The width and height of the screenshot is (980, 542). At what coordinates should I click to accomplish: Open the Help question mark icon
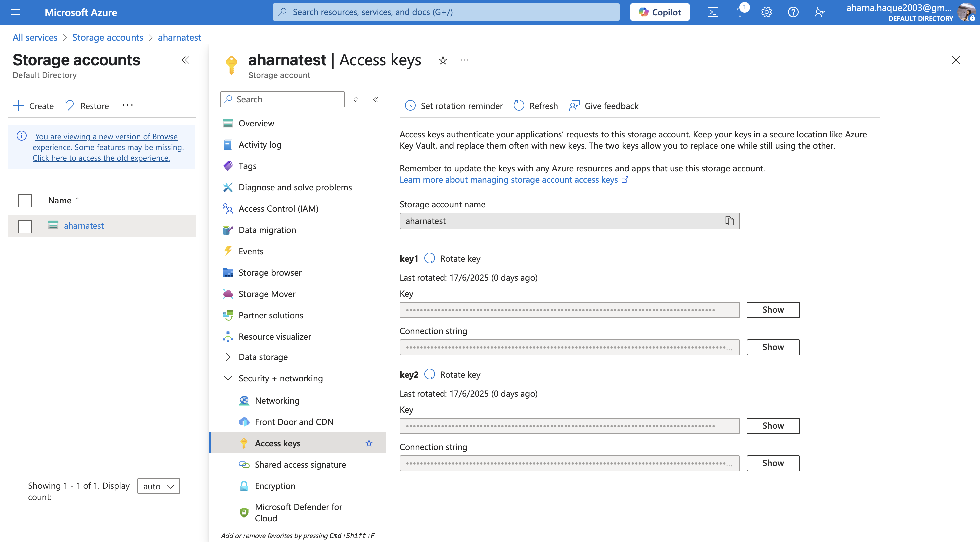click(x=793, y=12)
